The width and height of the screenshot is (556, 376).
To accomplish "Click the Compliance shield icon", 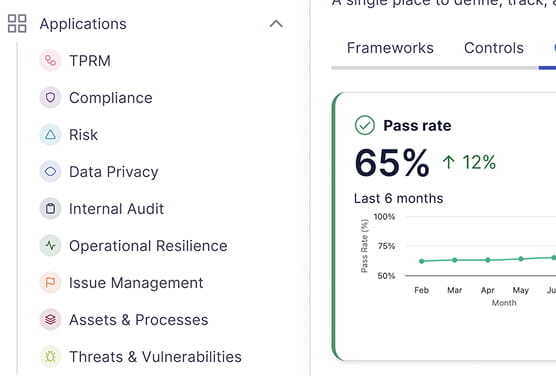I will click(x=50, y=98).
